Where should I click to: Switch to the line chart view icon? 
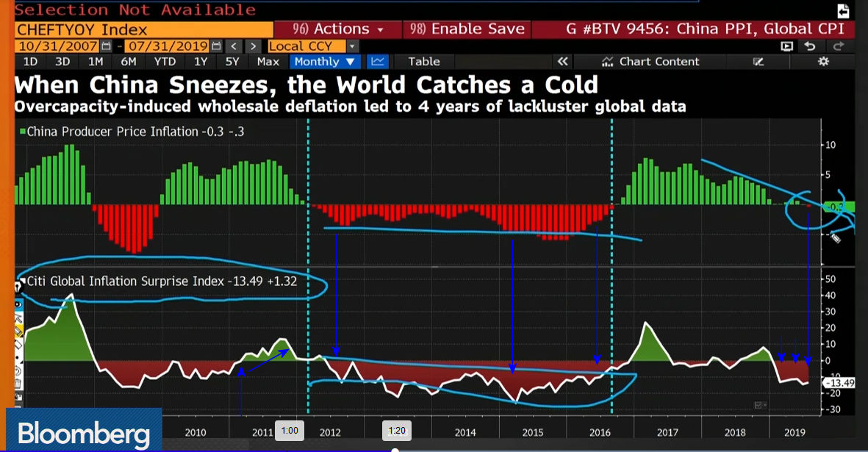(378, 62)
